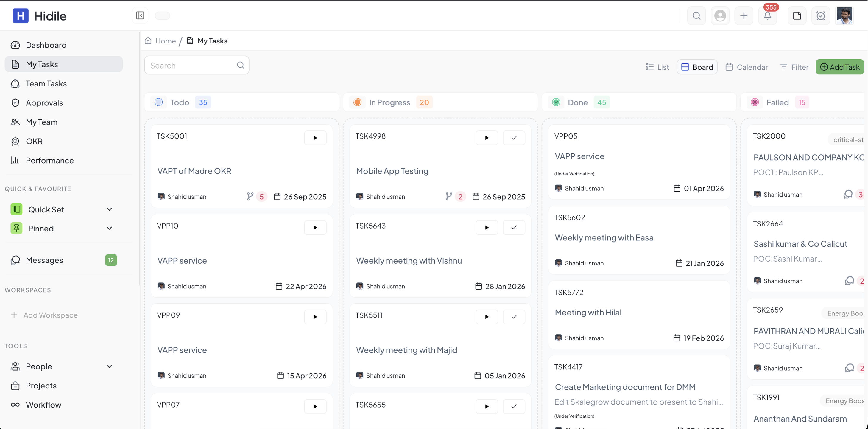The height and width of the screenshot is (429, 868).
Task: Collapse the sidebar with the panel icon
Action: (140, 15)
